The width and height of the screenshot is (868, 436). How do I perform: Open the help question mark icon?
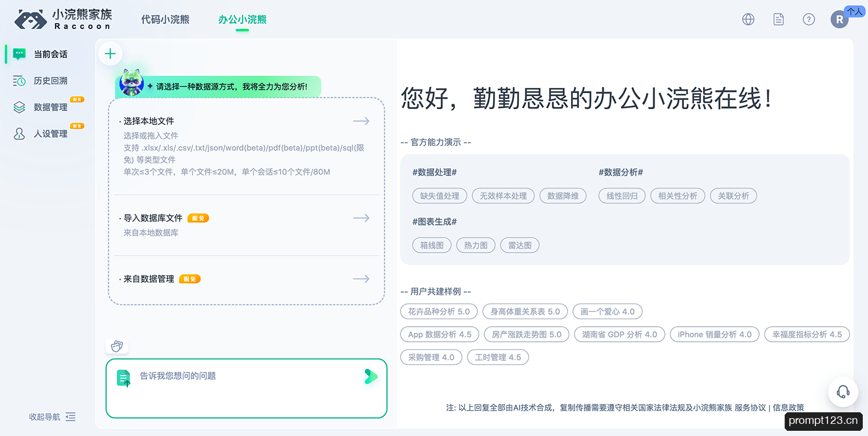(809, 19)
